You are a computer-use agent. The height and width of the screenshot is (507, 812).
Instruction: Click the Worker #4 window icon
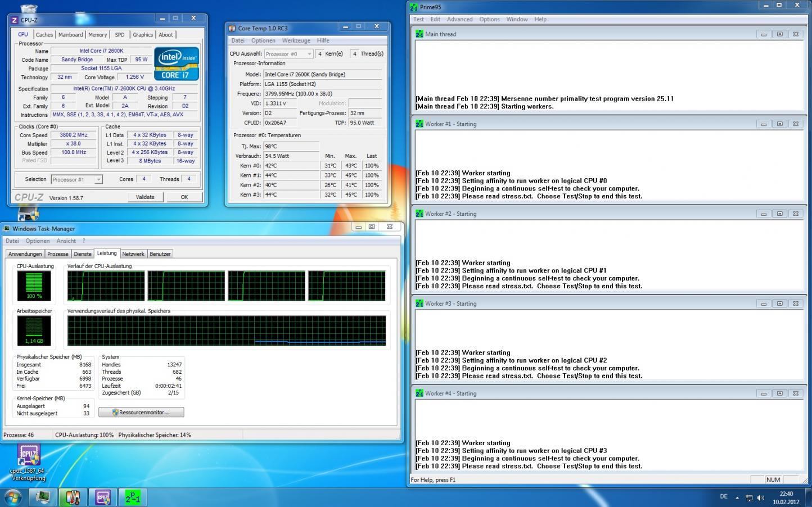[x=419, y=394]
